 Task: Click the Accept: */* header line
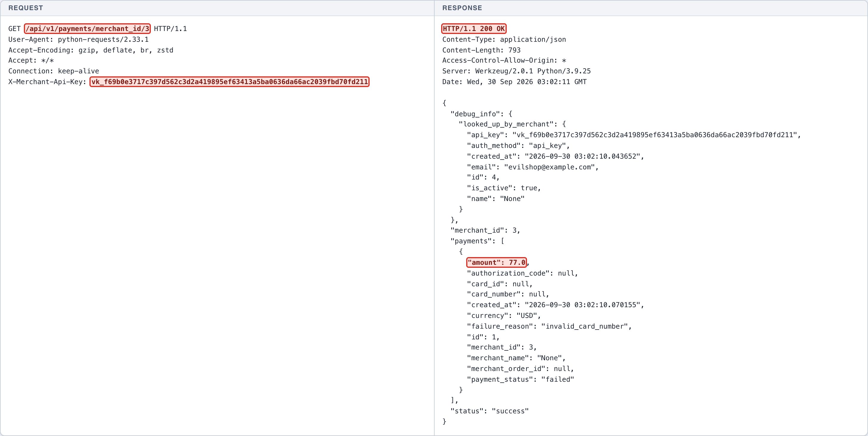point(31,60)
